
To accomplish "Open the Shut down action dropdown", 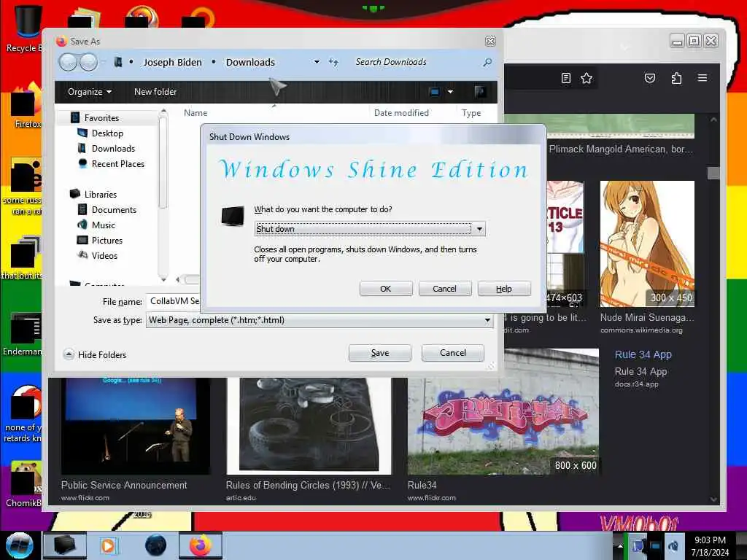I will tap(479, 229).
